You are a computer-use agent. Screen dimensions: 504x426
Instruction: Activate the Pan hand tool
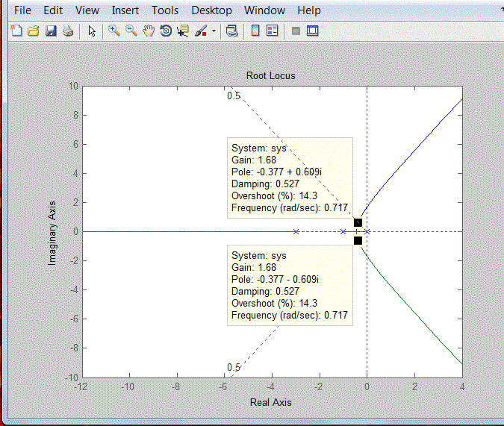(x=149, y=31)
